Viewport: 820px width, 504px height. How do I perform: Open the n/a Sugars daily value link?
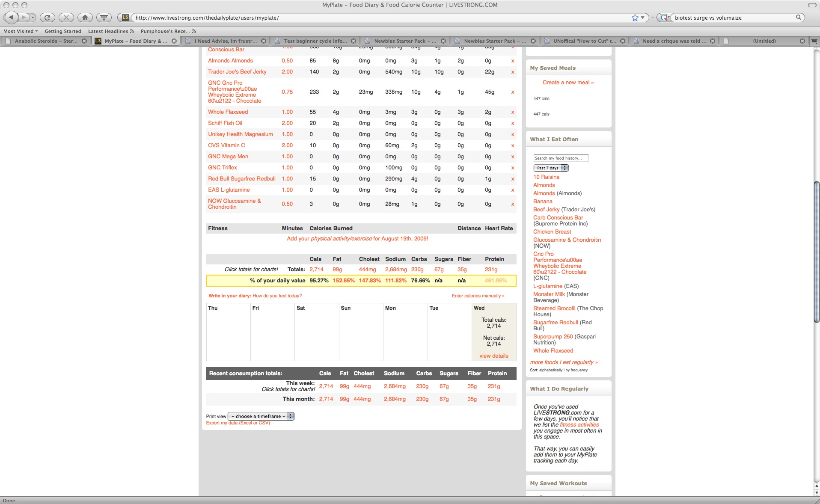(x=438, y=281)
